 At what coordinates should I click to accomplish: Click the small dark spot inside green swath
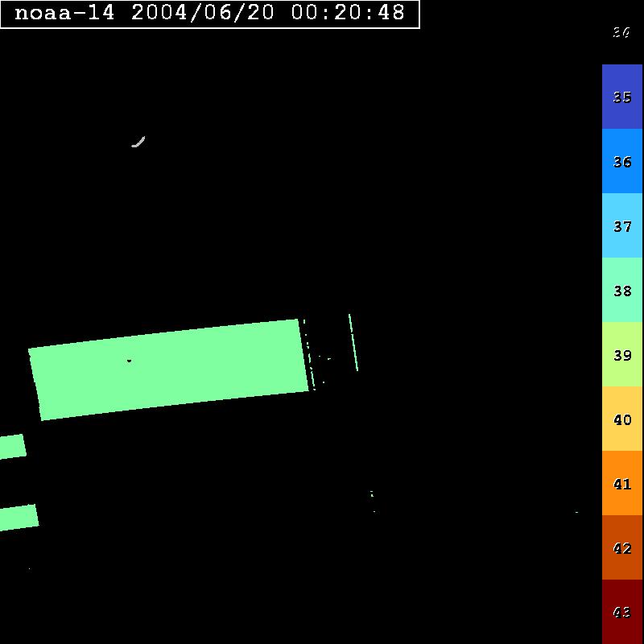pos(129,361)
